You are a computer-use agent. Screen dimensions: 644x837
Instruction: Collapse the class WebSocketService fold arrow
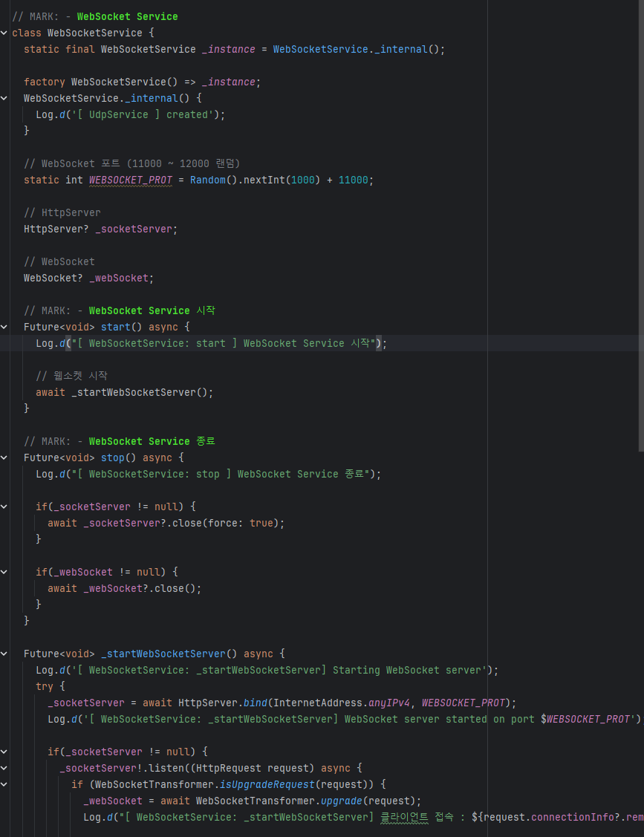point(4,33)
